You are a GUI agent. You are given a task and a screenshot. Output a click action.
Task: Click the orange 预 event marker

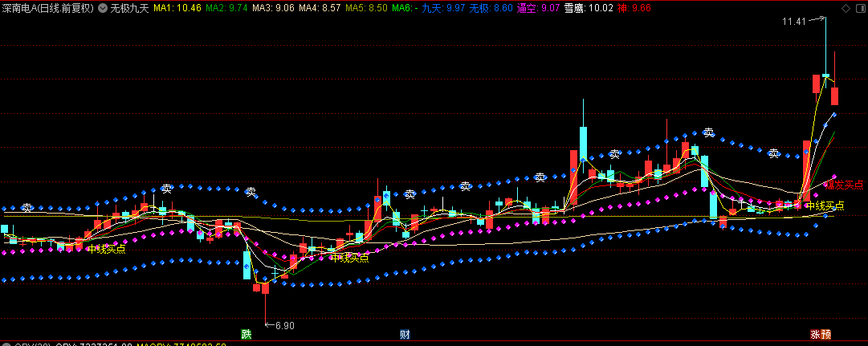point(826,335)
